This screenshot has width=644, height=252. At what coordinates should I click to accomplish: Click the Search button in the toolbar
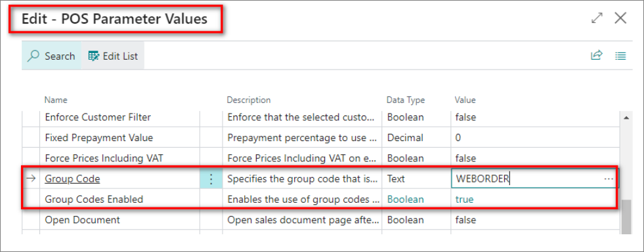coord(51,56)
